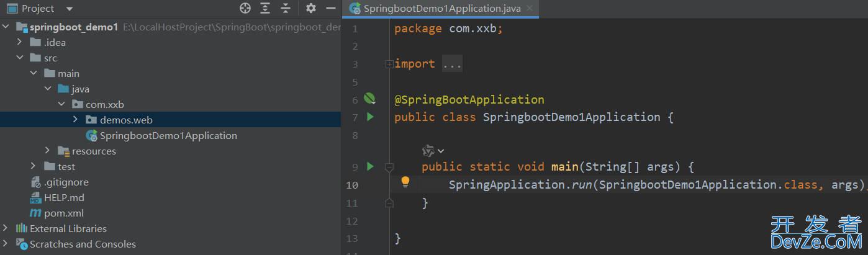This screenshot has width=868, height=255.
Task: Select the main folder row
Action: pyautogui.click(x=170, y=73)
